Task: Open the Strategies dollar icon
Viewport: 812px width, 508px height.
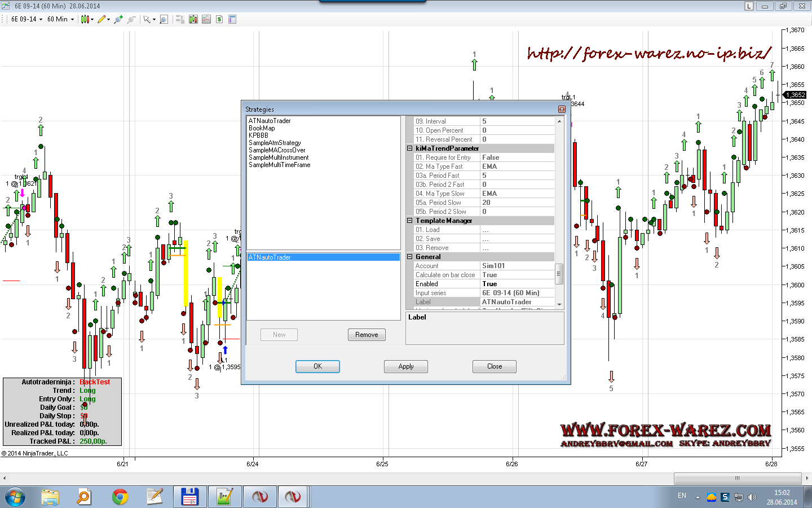Action: [219, 19]
